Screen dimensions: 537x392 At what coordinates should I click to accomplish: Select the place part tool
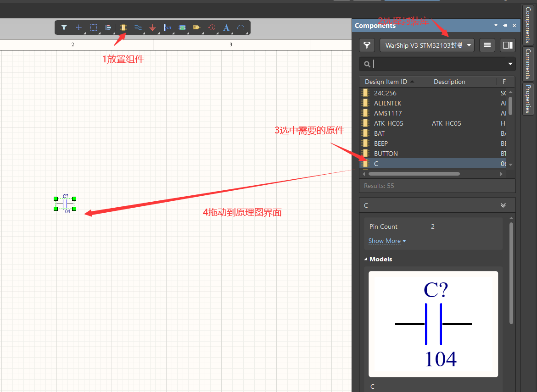[123, 28]
